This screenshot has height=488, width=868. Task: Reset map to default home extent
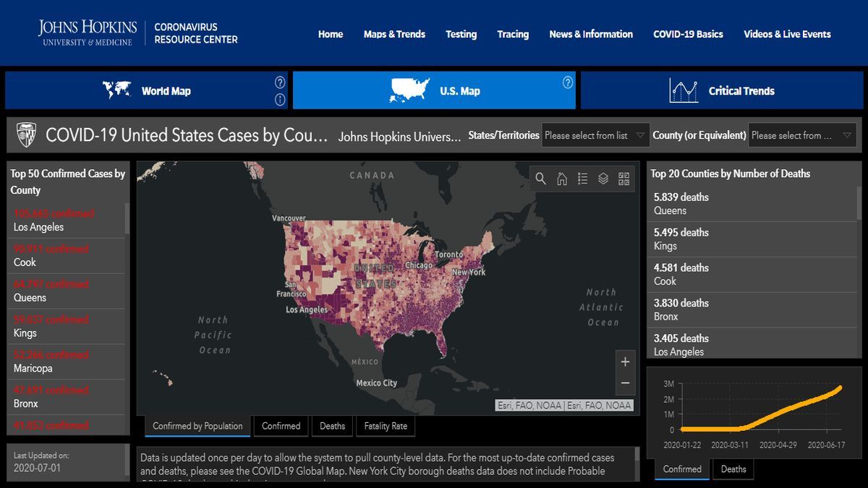coord(561,179)
